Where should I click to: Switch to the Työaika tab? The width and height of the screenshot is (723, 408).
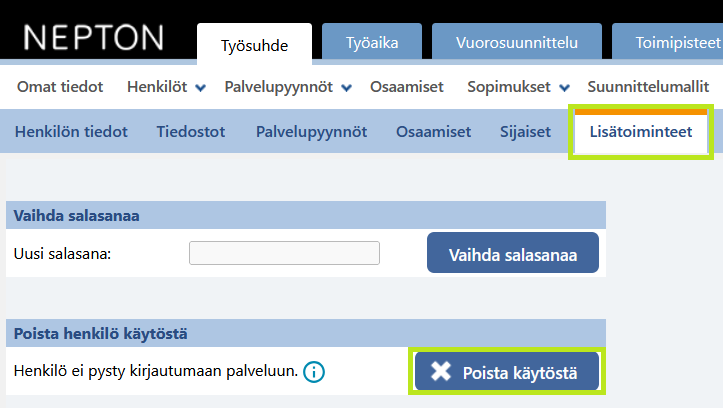click(372, 41)
